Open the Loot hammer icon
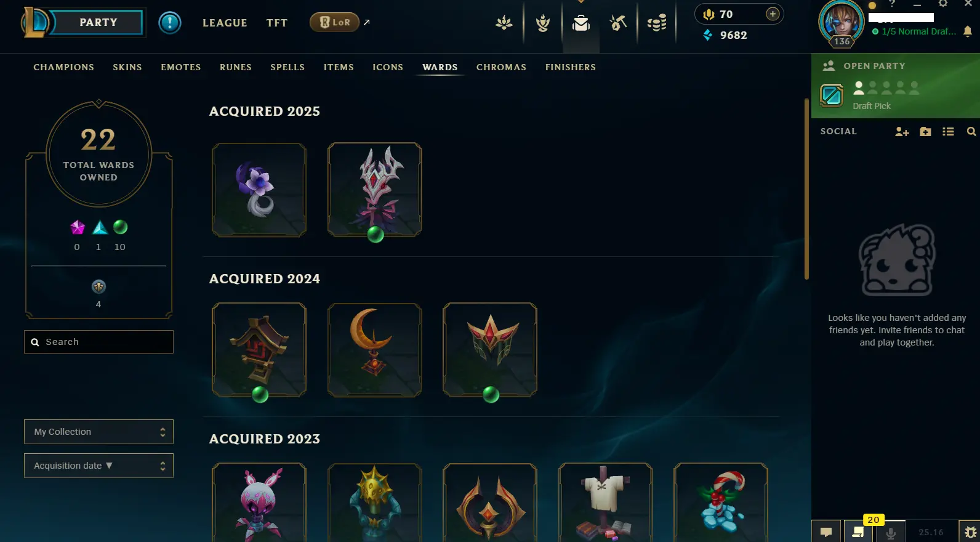The width and height of the screenshot is (980, 542). pyautogui.click(x=618, y=23)
